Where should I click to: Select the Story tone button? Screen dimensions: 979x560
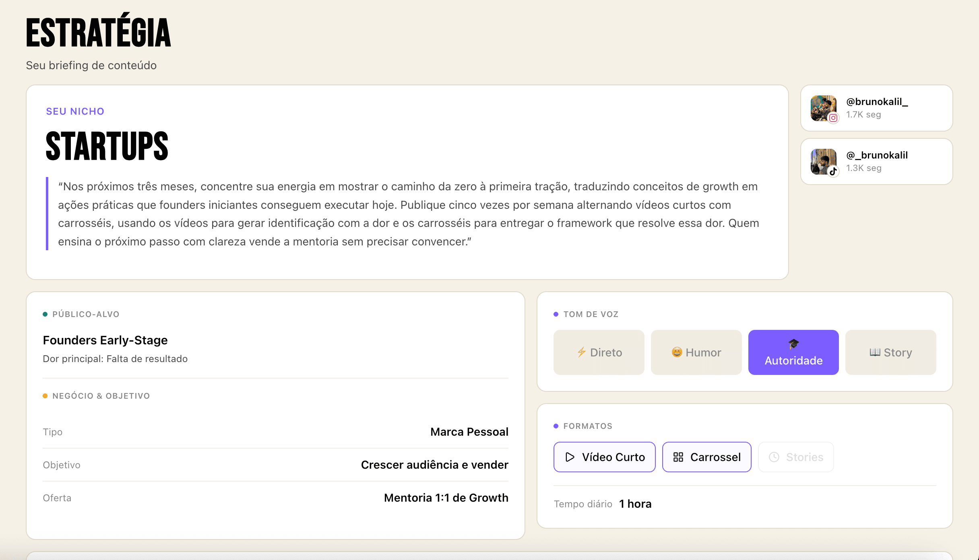(x=890, y=352)
